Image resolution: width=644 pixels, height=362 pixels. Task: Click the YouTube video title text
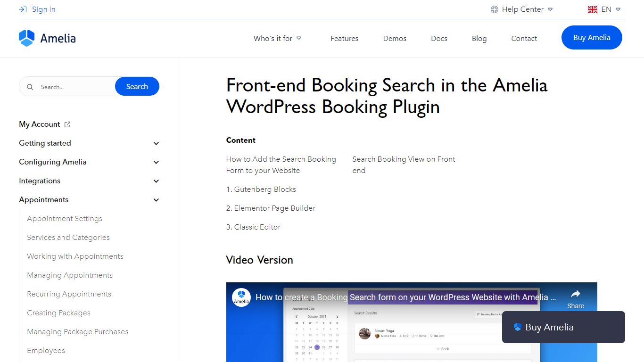click(x=406, y=297)
